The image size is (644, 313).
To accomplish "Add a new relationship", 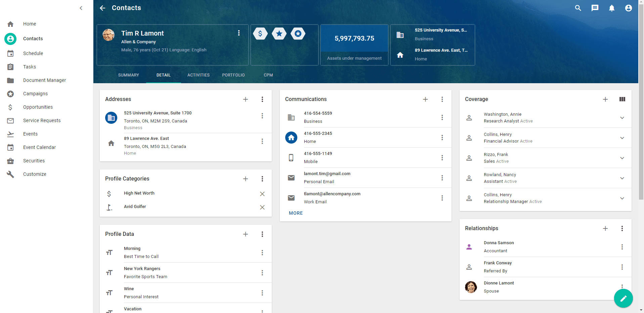I will (x=605, y=228).
